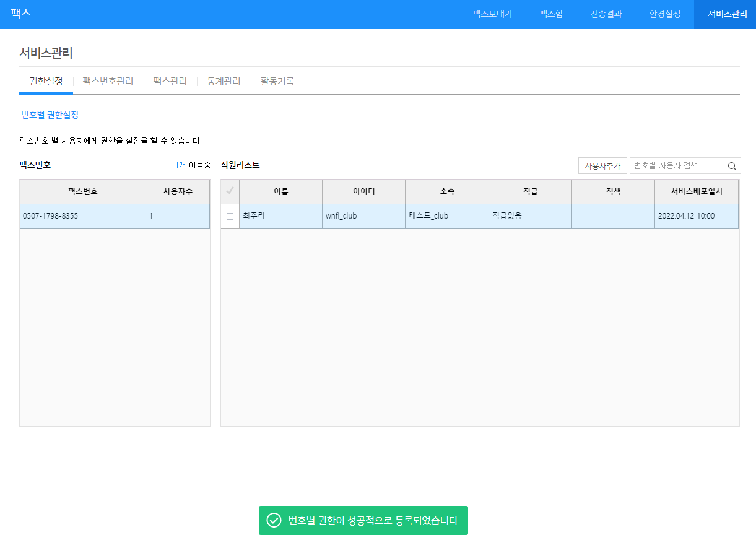The image size is (756, 535).
Task: Open 전송결과 in the top bar
Action: [x=606, y=14]
